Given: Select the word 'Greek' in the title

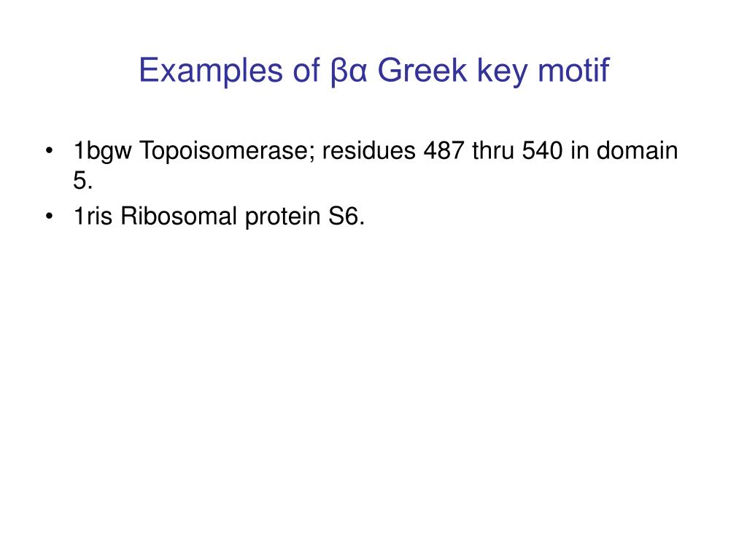Looking at the screenshot, I should pyautogui.click(x=422, y=71).
